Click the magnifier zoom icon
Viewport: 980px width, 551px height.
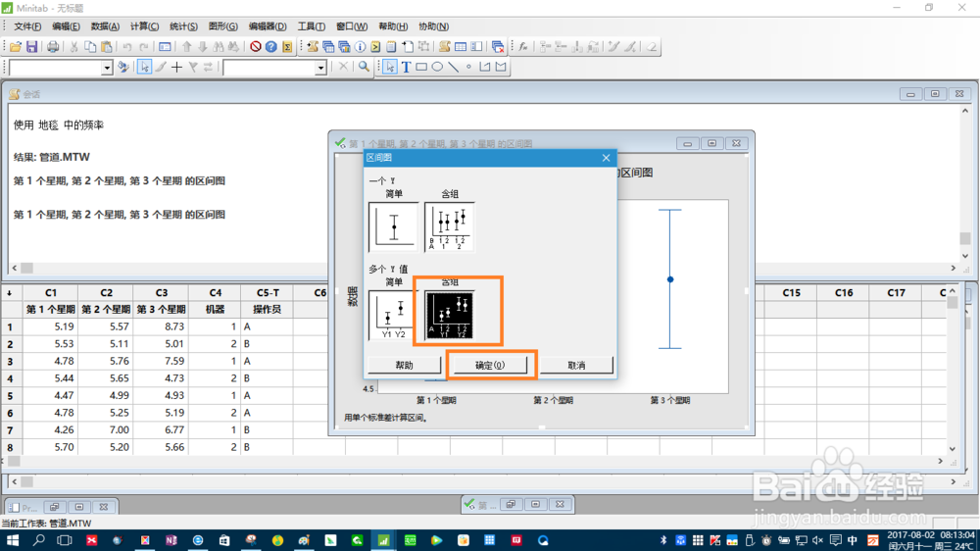[364, 67]
